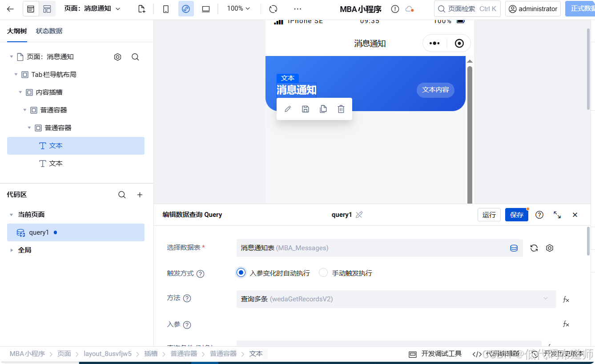The height and width of the screenshot is (364, 595).
Task: Click the save icon in floating toolbar
Action: point(306,109)
